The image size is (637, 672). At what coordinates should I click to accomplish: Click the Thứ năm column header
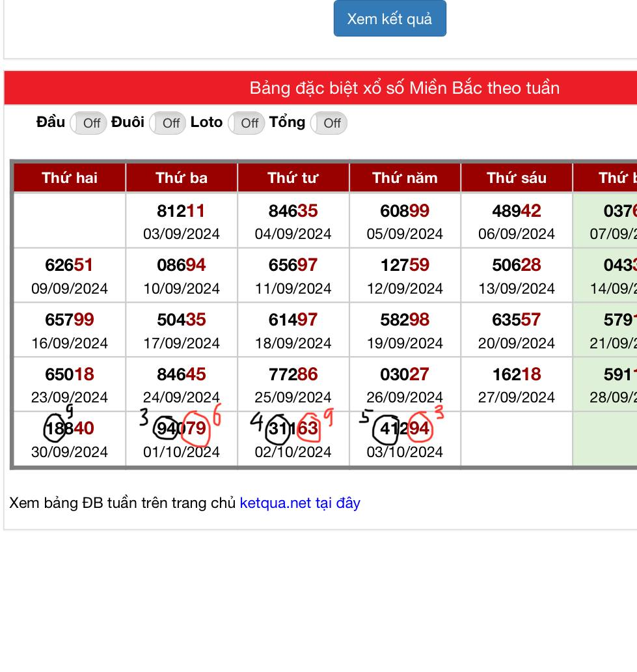[405, 178]
